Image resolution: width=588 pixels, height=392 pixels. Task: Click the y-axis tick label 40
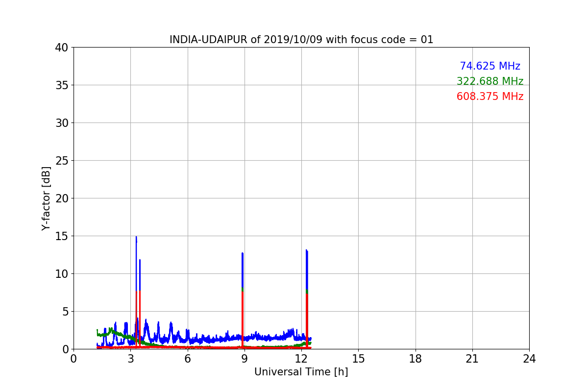tap(61, 48)
